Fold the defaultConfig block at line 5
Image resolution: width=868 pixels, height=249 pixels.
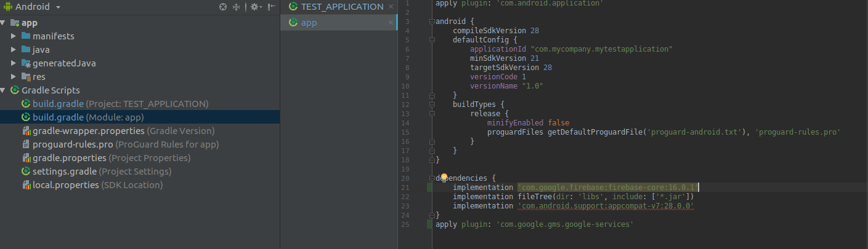432,39
